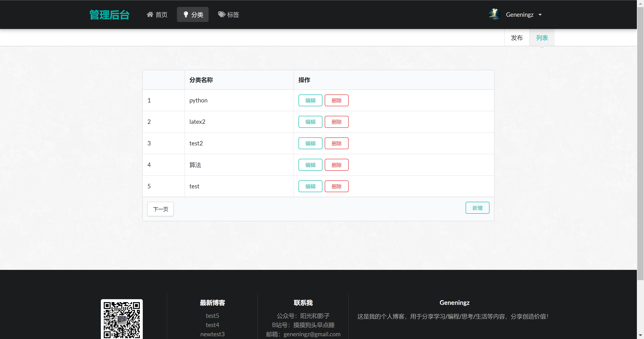Switch to the 发布 tab

517,38
